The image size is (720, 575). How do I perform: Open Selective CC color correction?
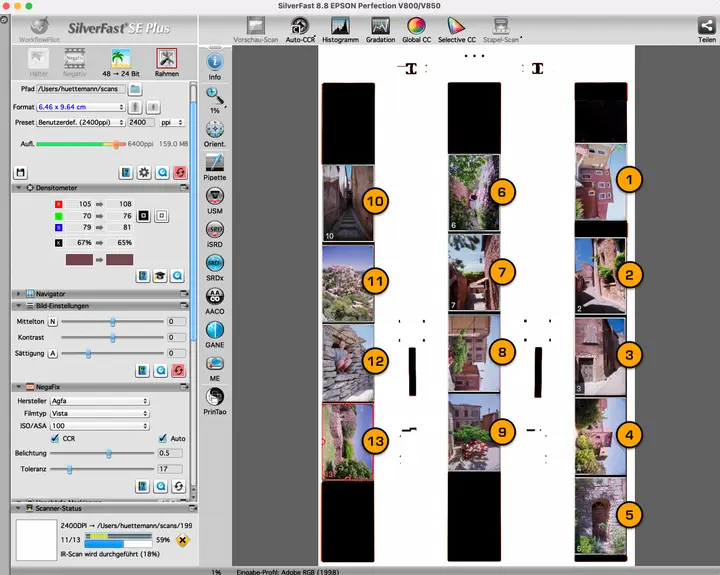(x=455, y=27)
